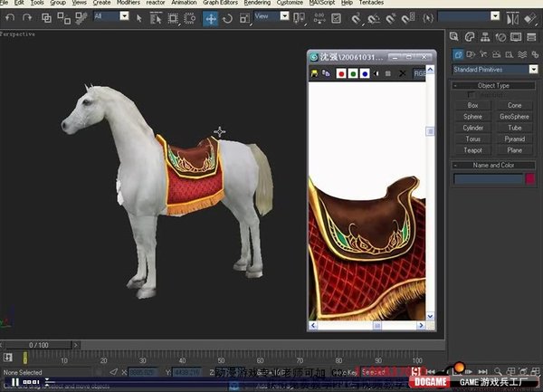Click the Save Bitmap icon in image window
Viewport: 543px width, 392px height.
(315, 73)
